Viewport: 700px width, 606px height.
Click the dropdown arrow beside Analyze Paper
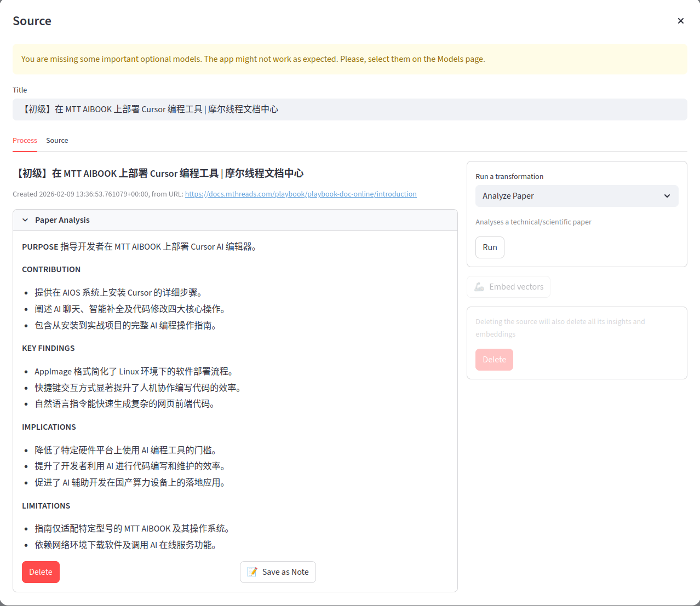pos(667,196)
